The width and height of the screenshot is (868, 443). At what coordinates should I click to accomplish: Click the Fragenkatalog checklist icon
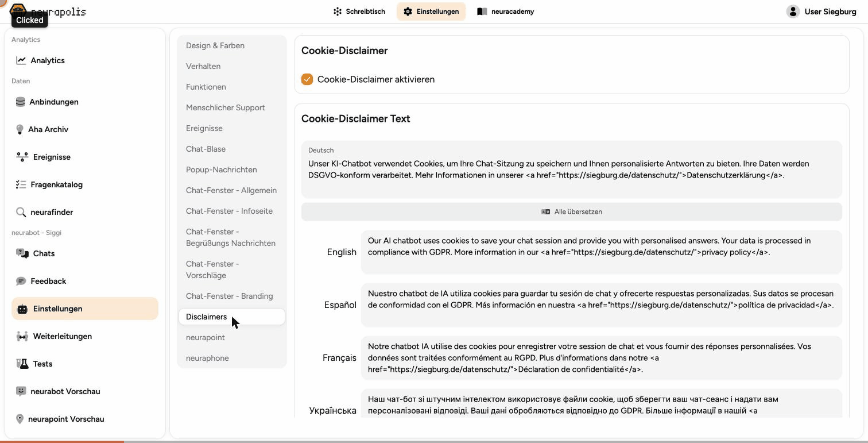click(21, 184)
